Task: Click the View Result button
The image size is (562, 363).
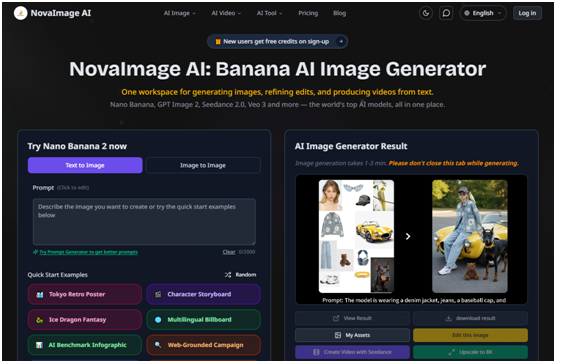Action: (352, 318)
